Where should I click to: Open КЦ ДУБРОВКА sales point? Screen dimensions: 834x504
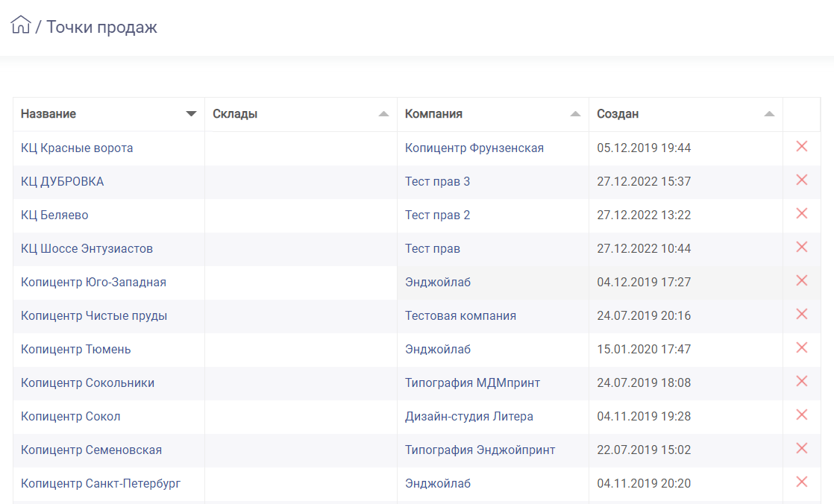click(62, 181)
